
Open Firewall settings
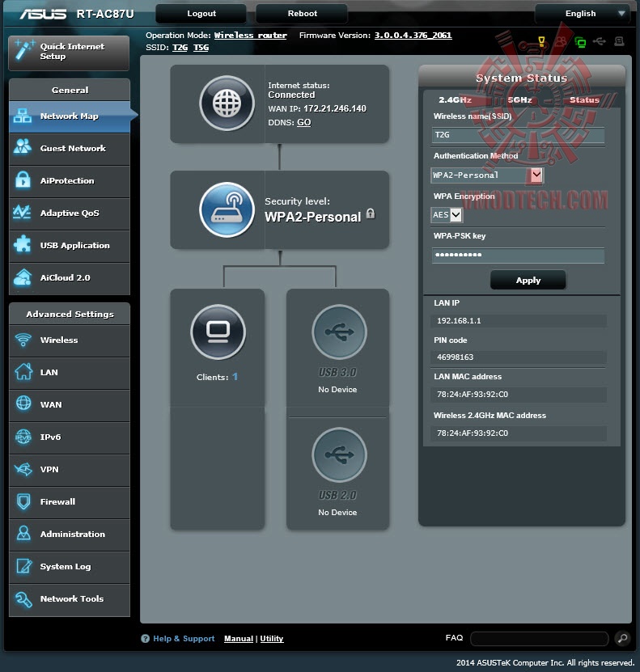pos(70,502)
